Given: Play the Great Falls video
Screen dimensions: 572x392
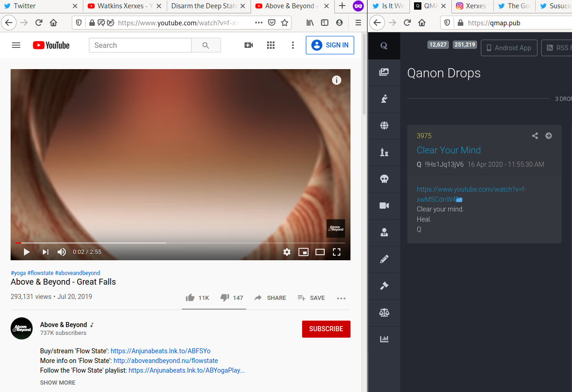Looking at the screenshot, I should [x=27, y=252].
